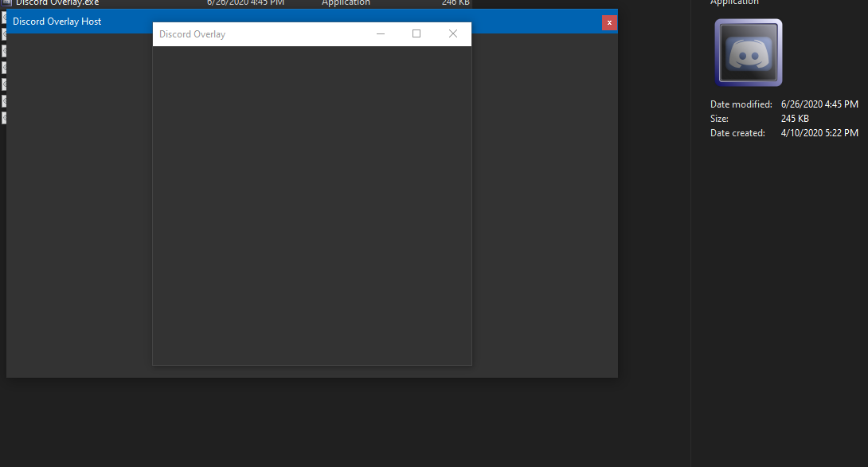Click the Date created label in details pane
This screenshot has width=868, height=467.
click(737, 133)
